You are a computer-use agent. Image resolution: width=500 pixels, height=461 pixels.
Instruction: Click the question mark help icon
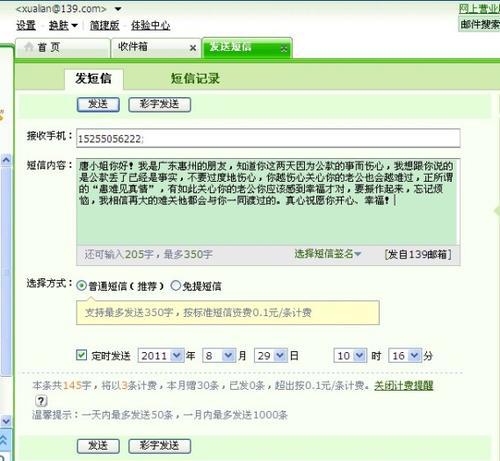click(x=41, y=401)
